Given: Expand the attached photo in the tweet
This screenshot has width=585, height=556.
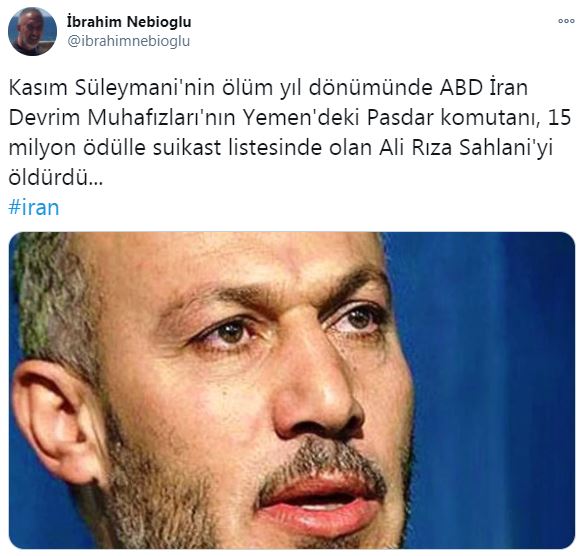Looking at the screenshot, I should [x=292, y=390].
